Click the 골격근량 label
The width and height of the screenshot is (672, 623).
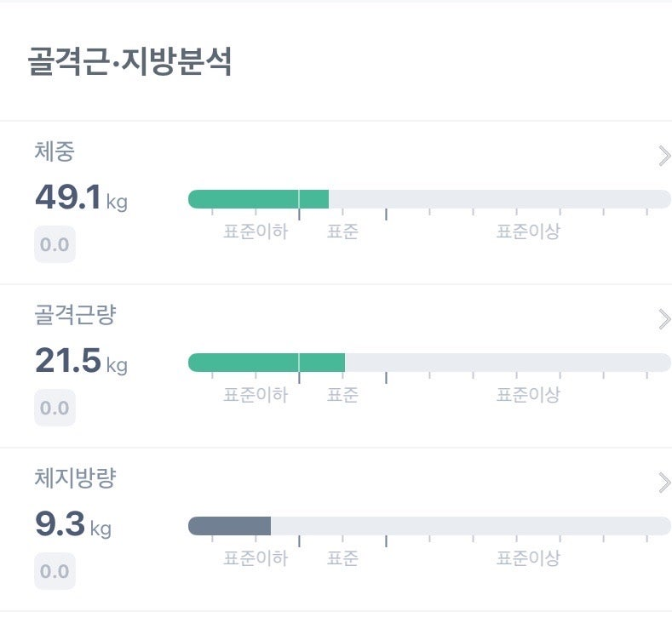pyautogui.click(x=75, y=315)
